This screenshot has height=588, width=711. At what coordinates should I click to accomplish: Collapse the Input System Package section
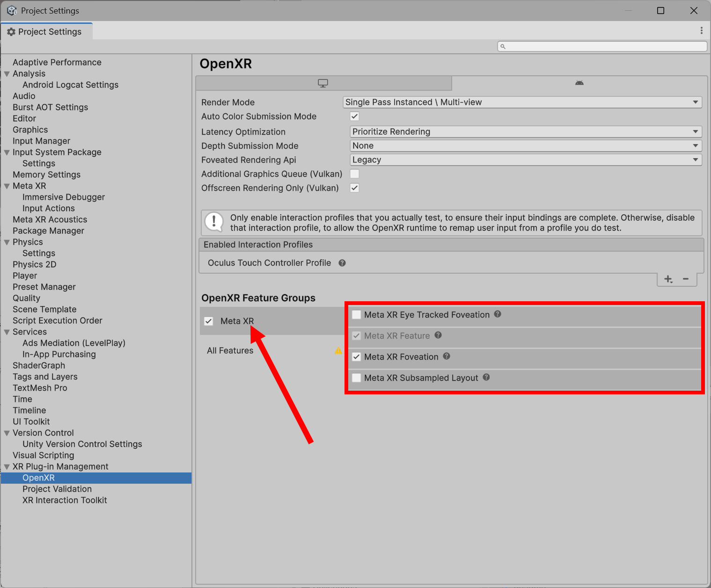(x=7, y=152)
